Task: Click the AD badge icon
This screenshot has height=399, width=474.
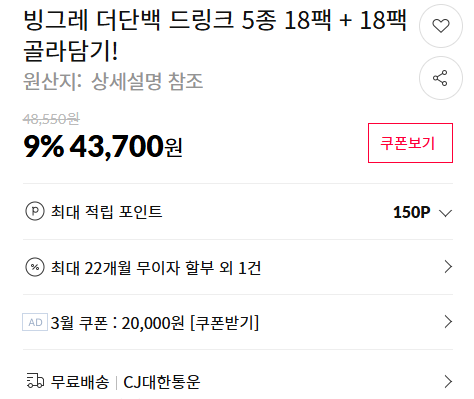Action: [x=35, y=322]
